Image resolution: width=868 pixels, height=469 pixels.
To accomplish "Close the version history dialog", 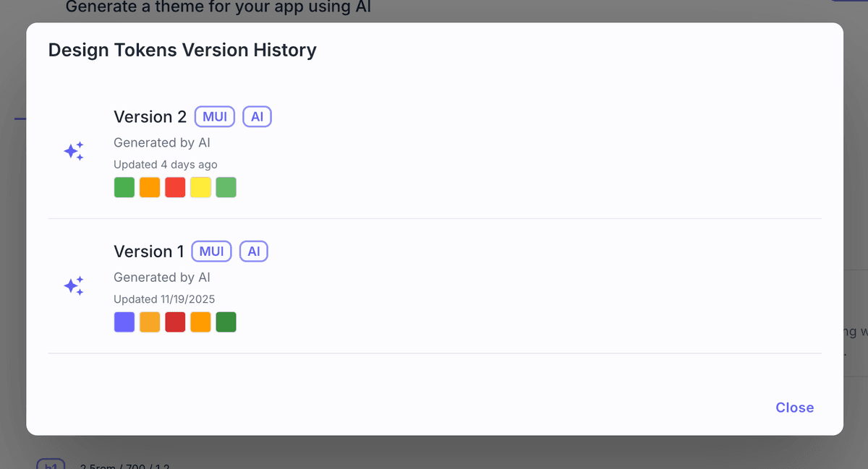I will pos(794,408).
